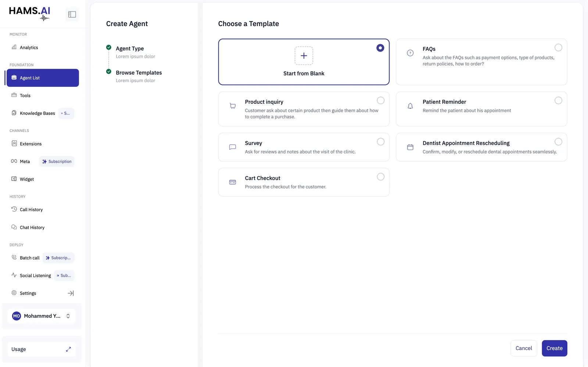
Task: Choose the Patient Reminder radio button
Action: click(x=558, y=100)
